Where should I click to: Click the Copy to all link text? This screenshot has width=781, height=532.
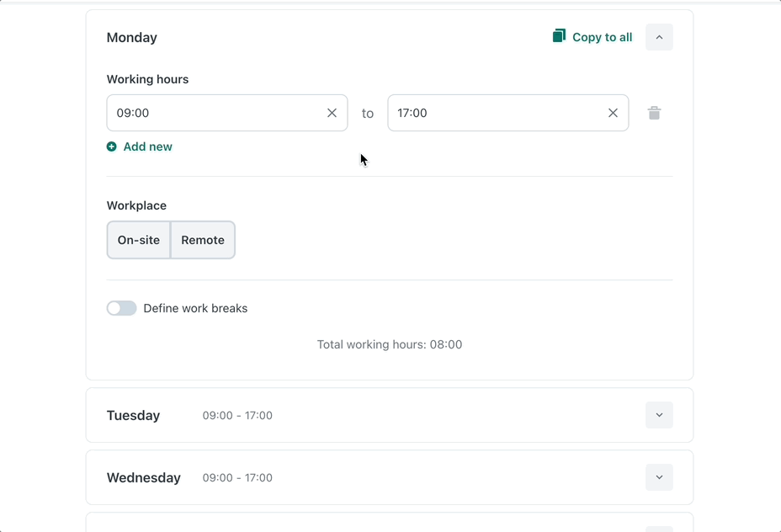pyautogui.click(x=603, y=37)
